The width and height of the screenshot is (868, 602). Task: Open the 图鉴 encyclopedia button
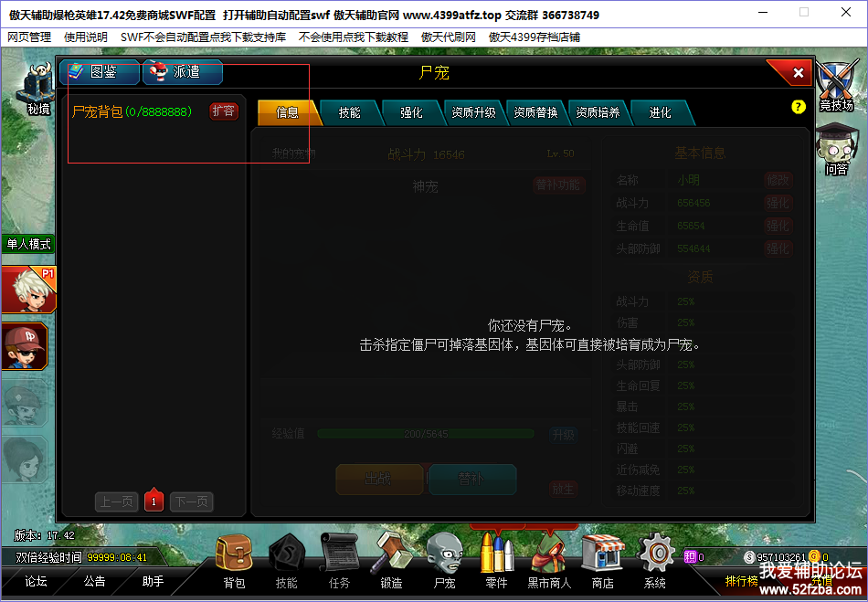pyautogui.click(x=99, y=72)
